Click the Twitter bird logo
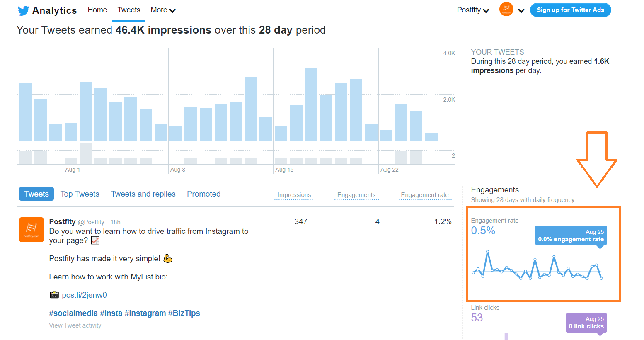 pos(24,10)
